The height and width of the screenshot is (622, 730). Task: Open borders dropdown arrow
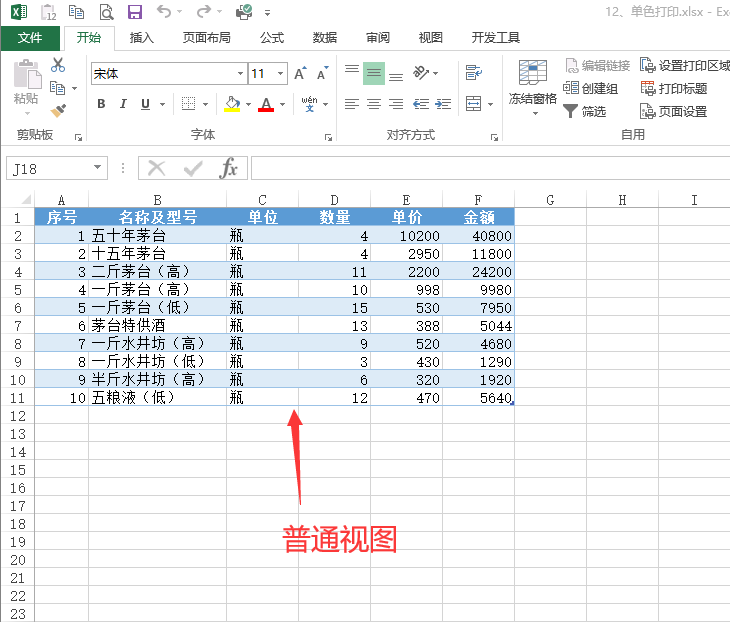point(205,104)
